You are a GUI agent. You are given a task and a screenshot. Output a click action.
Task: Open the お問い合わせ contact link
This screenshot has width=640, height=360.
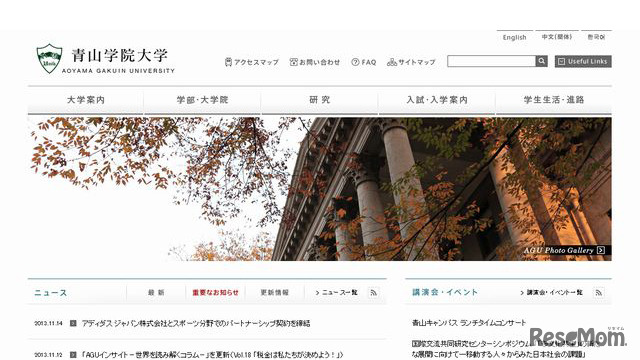[x=320, y=62]
